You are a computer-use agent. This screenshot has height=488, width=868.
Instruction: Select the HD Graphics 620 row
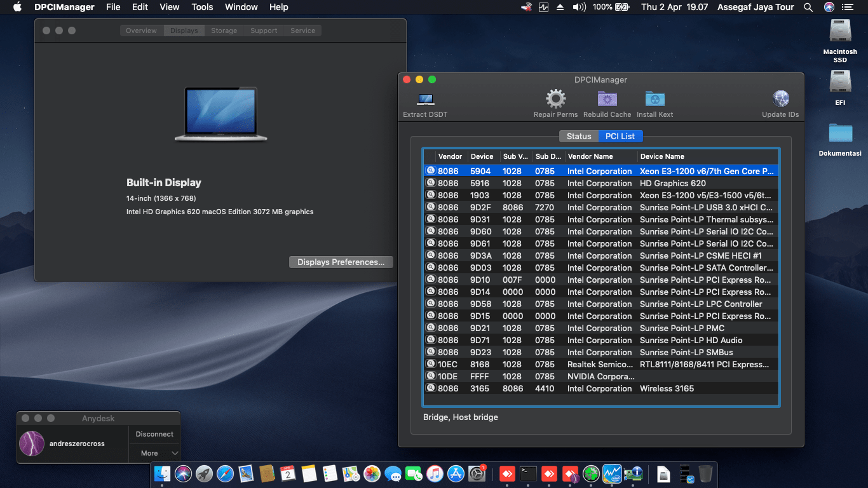pos(600,183)
